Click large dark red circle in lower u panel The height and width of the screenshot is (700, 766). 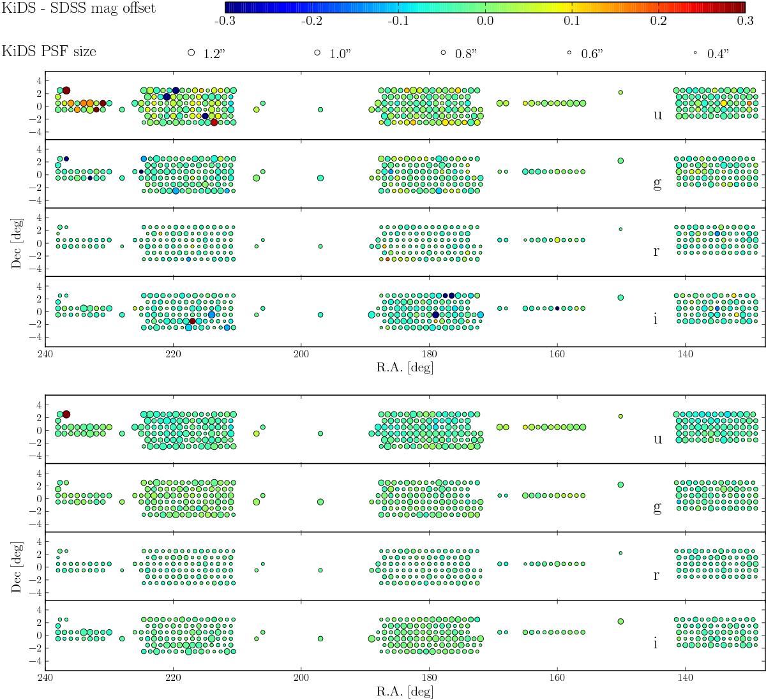[66, 414]
